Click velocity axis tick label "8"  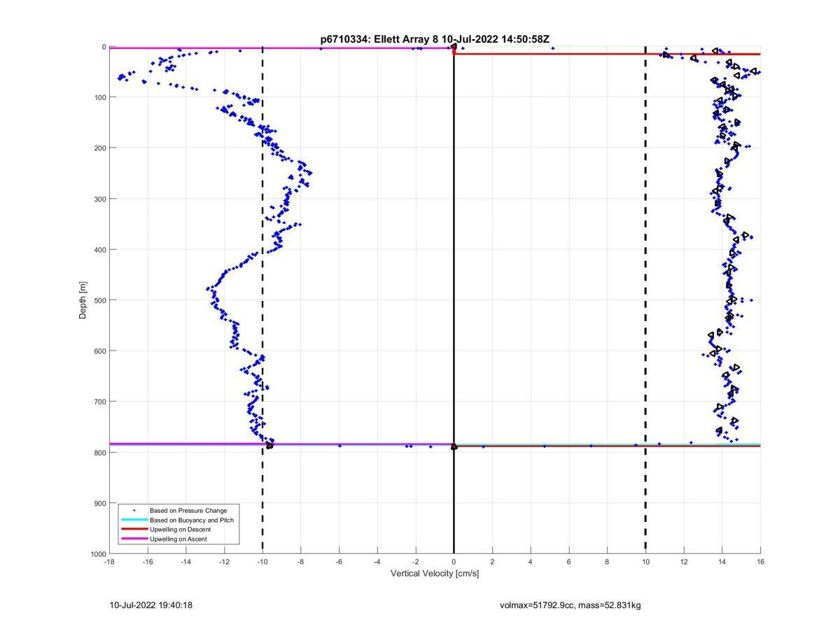coord(607,562)
